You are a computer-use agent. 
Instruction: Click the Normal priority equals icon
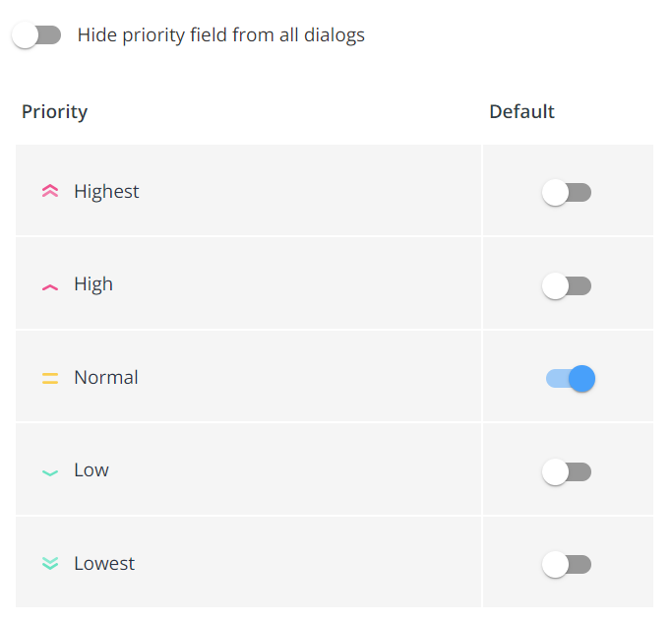coord(50,378)
